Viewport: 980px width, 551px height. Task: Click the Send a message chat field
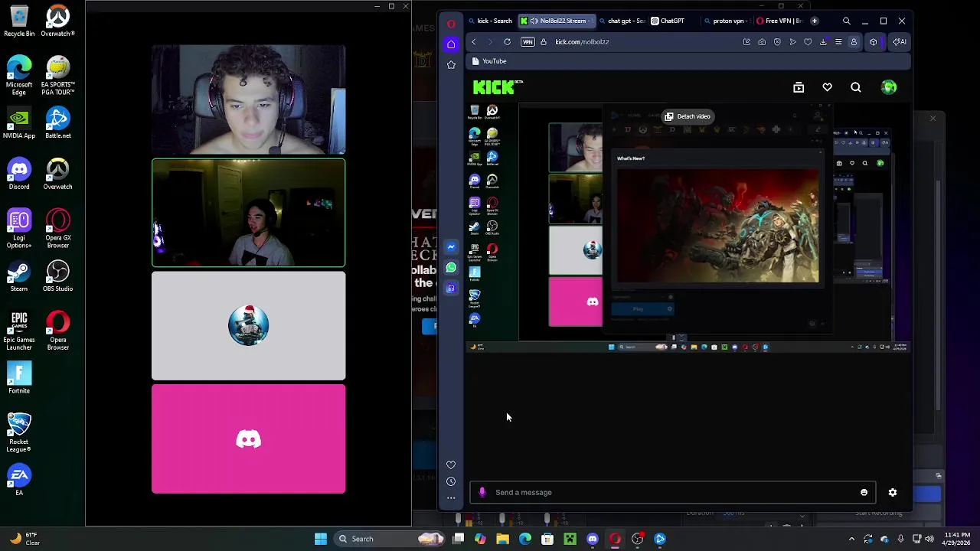click(x=674, y=492)
